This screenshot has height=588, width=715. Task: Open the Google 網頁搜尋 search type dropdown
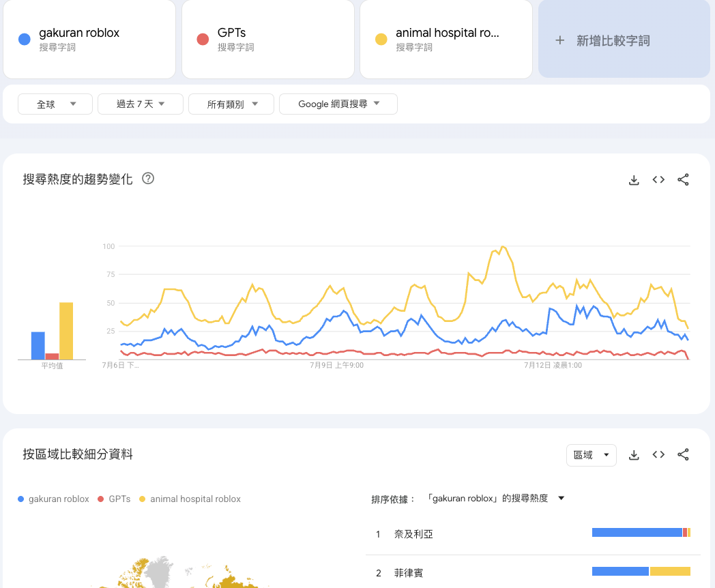[338, 104]
